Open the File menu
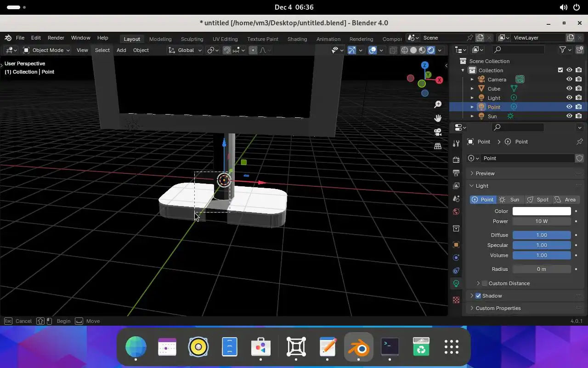The width and height of the screenshot is (588, 368). [20, 38]
